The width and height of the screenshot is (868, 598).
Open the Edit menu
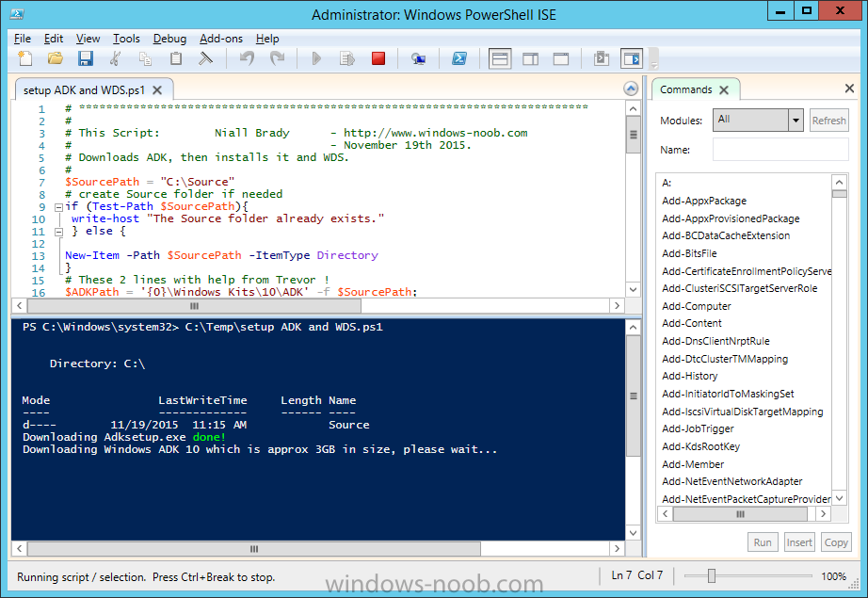tap(53, 39)
